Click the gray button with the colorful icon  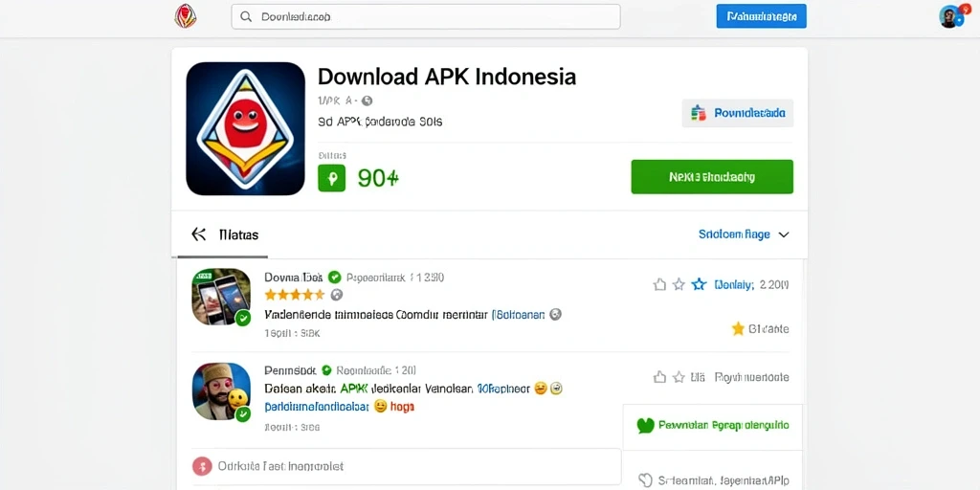pyautogui.click(x=738, y=113)
